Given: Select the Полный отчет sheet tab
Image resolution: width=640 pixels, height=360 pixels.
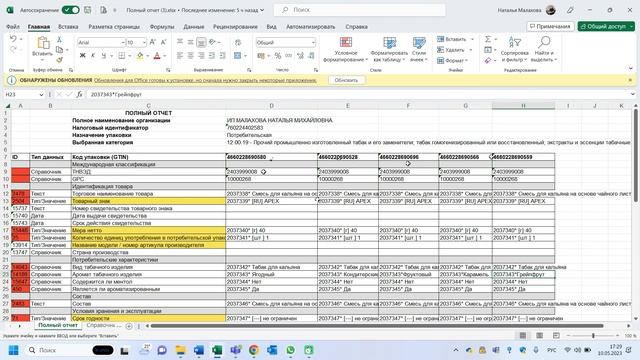Looking at the screenshot, I should point(58,325).
